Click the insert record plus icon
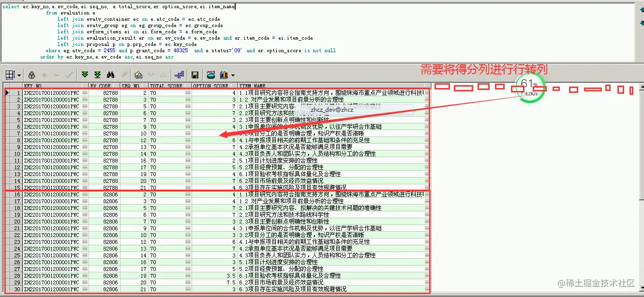 click(45, 75)
